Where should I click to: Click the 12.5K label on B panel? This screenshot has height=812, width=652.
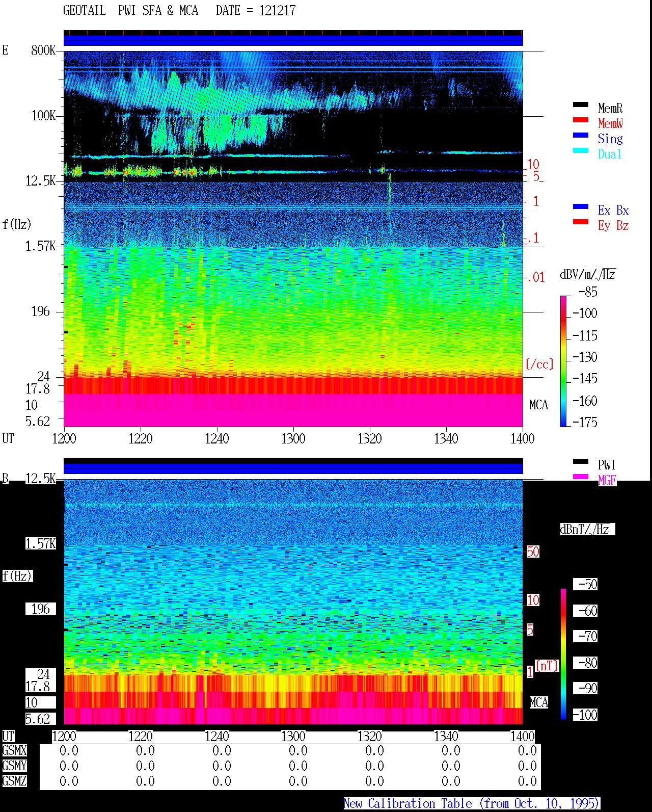coord(40,478)
